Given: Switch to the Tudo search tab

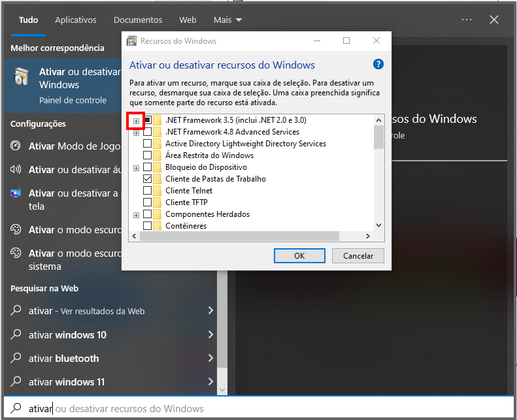Looking at the screenshot, I should (x=28, y=20).
